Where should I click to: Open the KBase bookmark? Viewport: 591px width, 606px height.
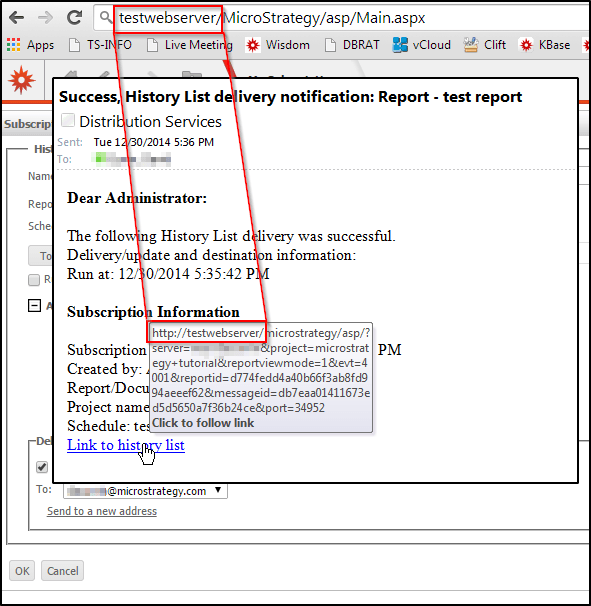coord(545,45)
